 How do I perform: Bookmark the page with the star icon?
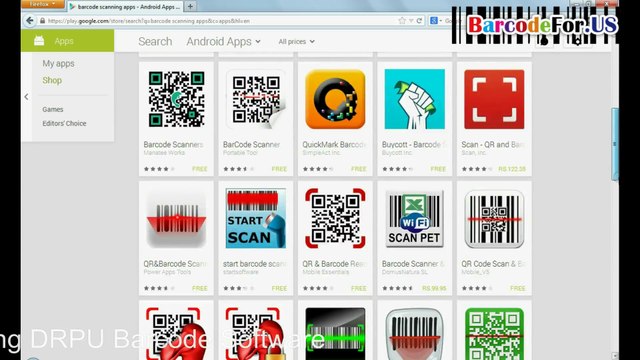(x=402, y=20)
